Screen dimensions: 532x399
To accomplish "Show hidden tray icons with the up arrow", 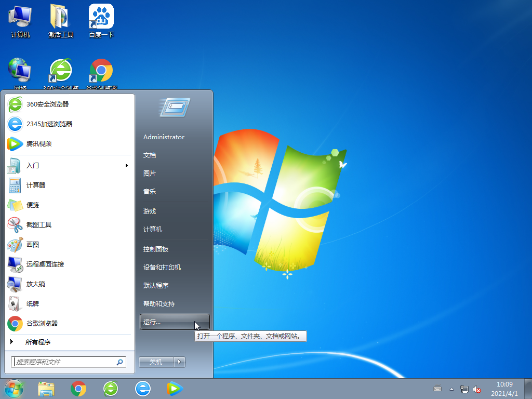I will [450, 388].
